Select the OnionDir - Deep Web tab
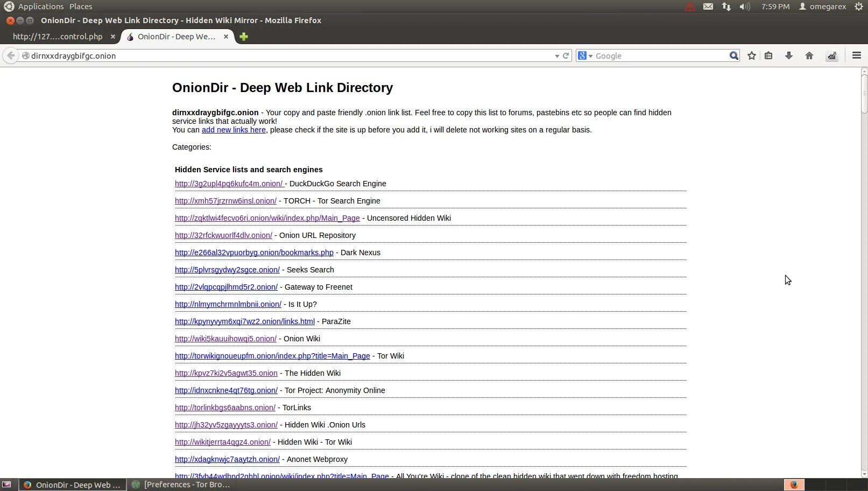 tap(177, 37)
